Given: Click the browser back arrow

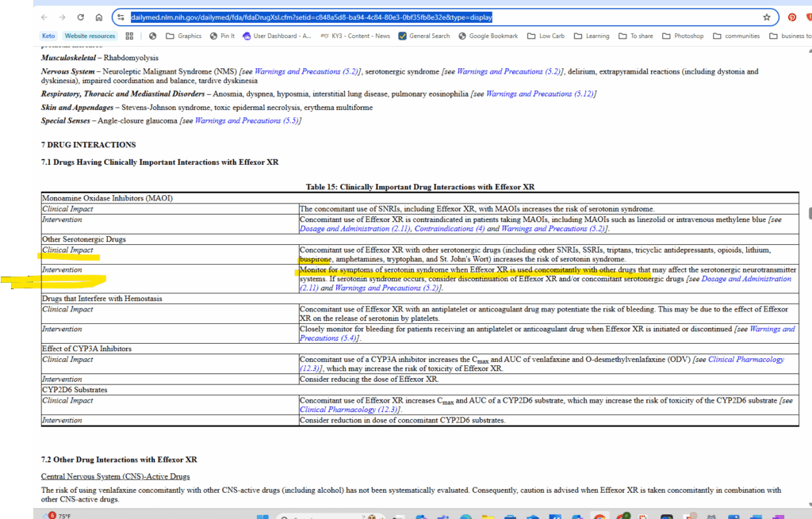Looking at the screenshot, I should [x=44, y=17].
